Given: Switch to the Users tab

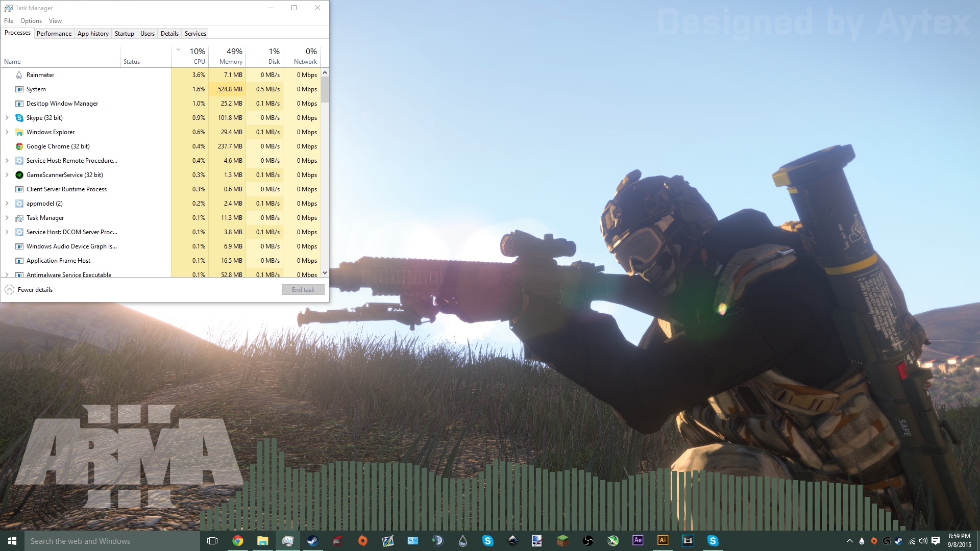Looking at the screenshot, I should tap(148, 34).
